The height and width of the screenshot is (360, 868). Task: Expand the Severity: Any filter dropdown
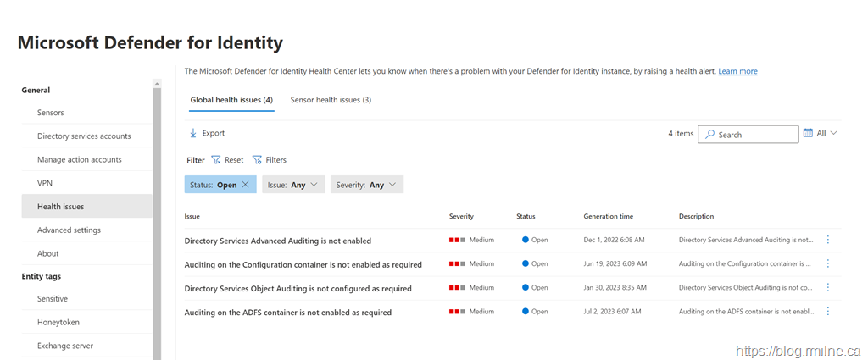[367, 185]
